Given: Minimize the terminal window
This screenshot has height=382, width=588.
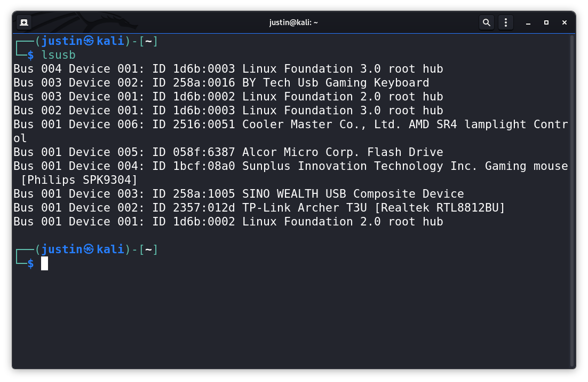Looking at the screenshot, I should (528, 22).
